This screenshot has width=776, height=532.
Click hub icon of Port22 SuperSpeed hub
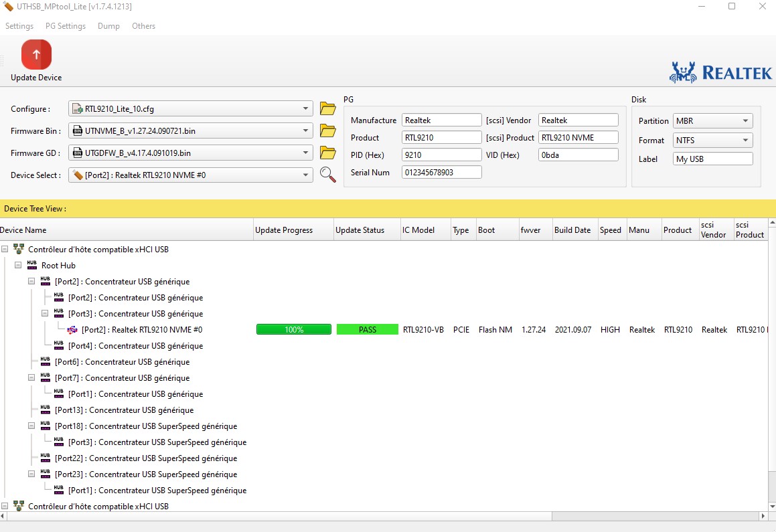click(x=46, y=458)
